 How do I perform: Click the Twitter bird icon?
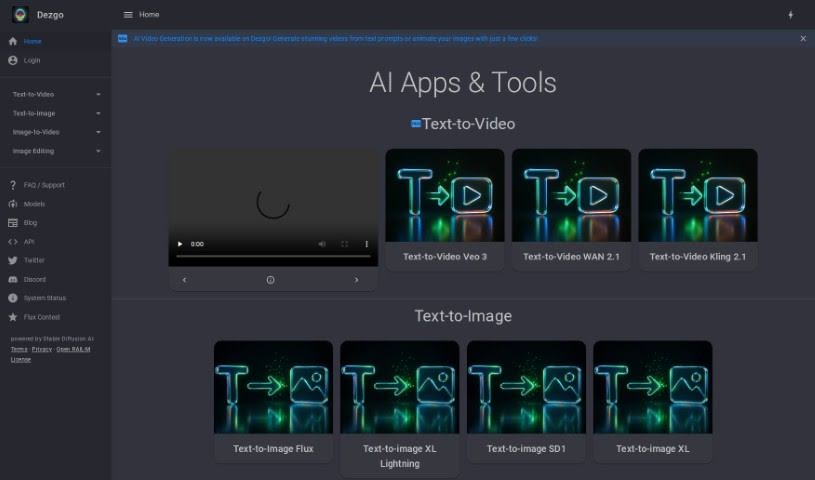(13, 261)
